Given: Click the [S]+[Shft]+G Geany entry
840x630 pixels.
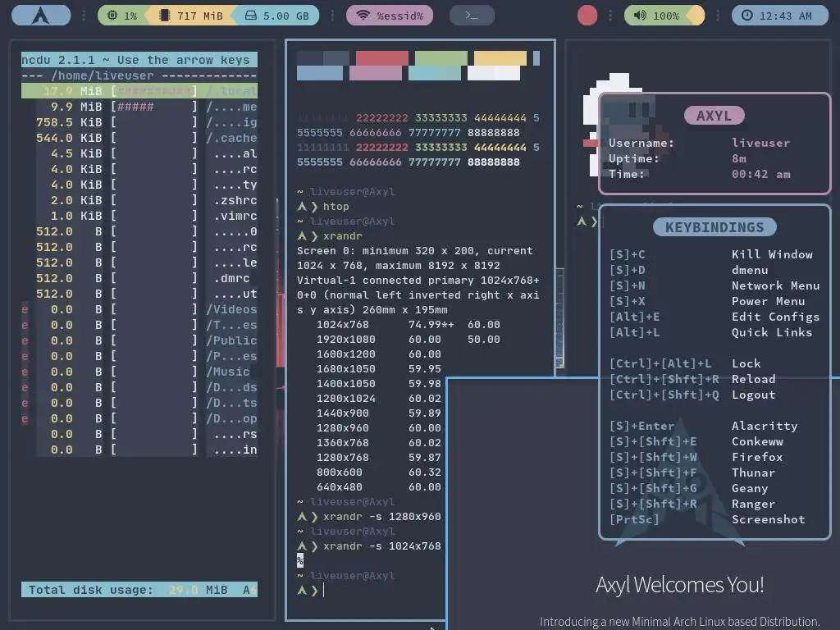Looking at the screenshot, I should [689, 488].
